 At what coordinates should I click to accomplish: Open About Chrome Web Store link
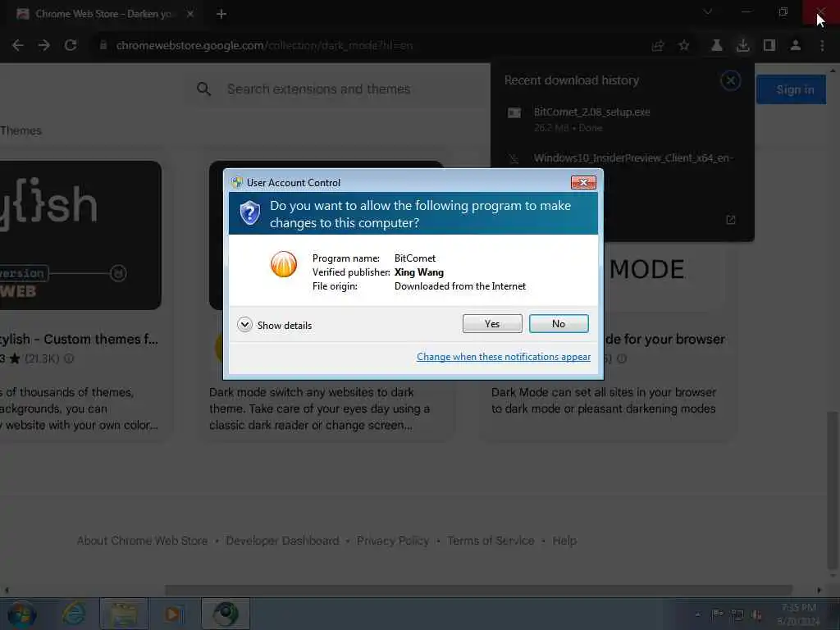tap(142, 541)
